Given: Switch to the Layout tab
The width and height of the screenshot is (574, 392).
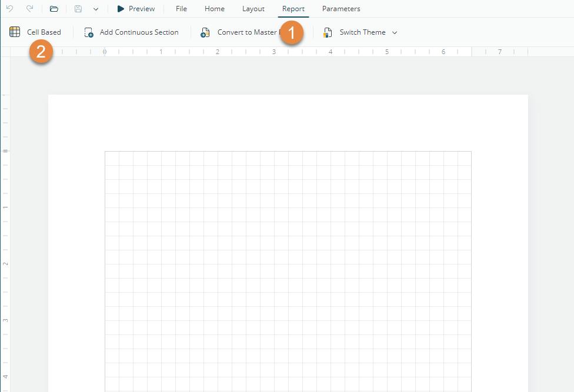Looking at the screenshot, I should (253, 9).
